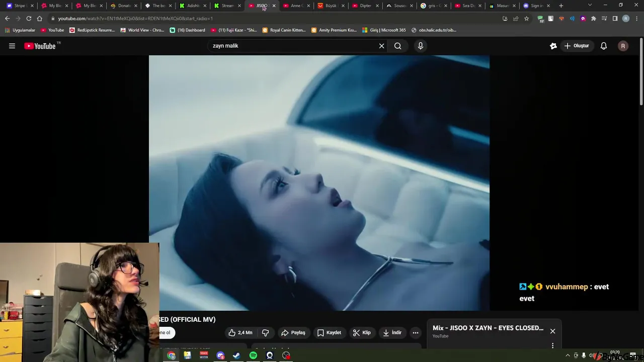Open the Giriş | Microsoft 365 bookmark

tap(384, 30)
